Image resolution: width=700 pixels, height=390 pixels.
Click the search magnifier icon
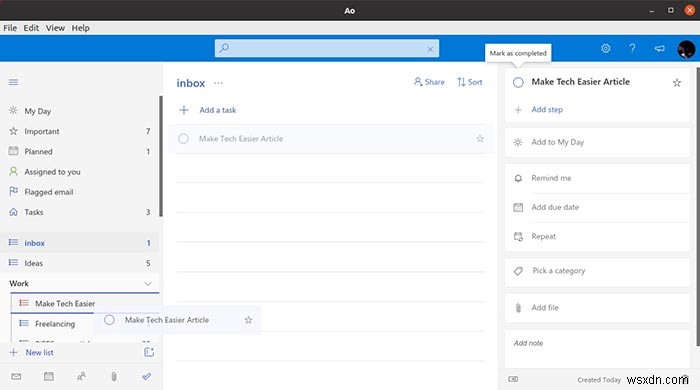tap(224, 48)
